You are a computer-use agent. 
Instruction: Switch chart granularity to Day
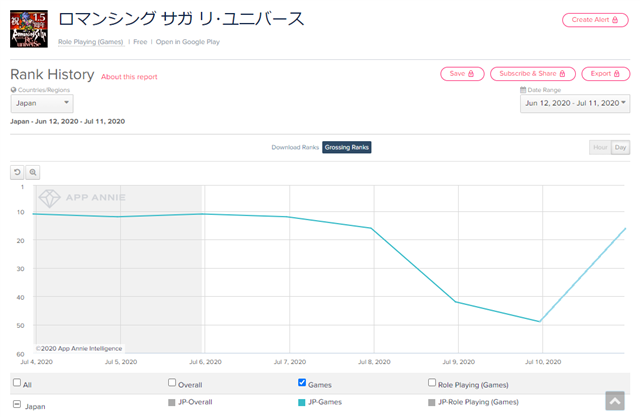click(x=620, y=147)
